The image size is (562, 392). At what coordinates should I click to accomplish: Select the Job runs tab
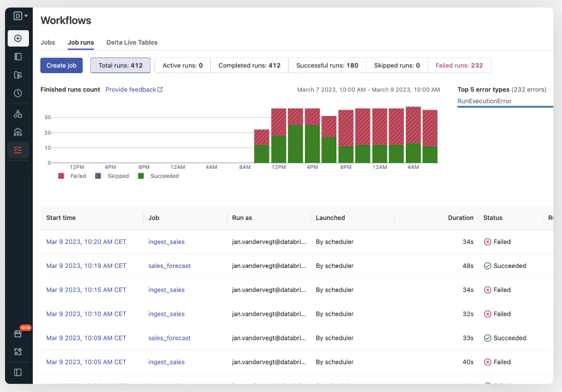[x=81, y=42]
